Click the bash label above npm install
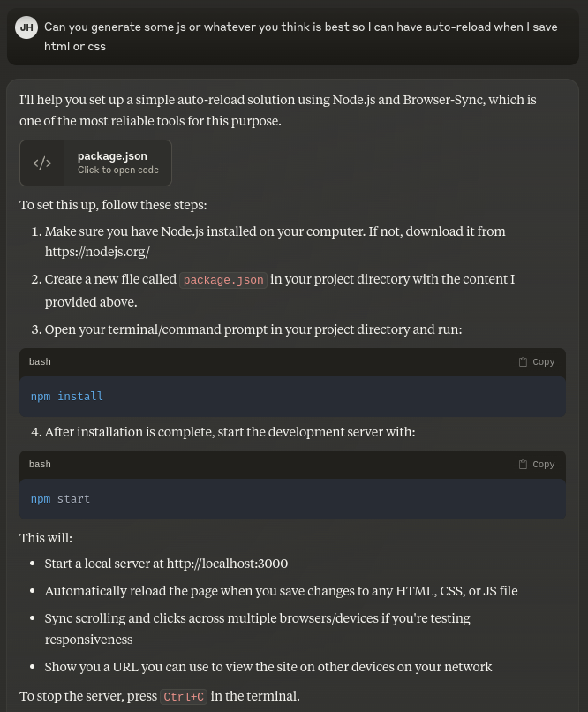Viewport: 588px width, 712px height. click(x=40, y=362)
